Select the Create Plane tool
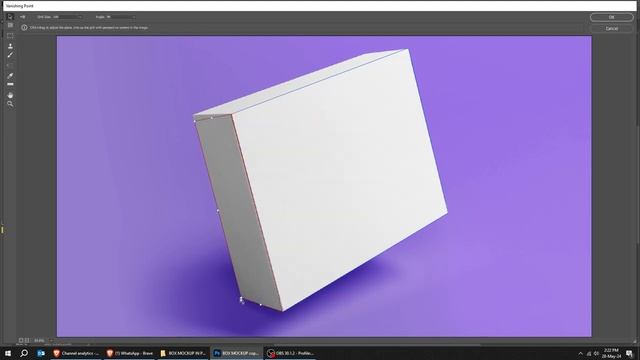This screenshot has width=640, height=360. point(10,26)
